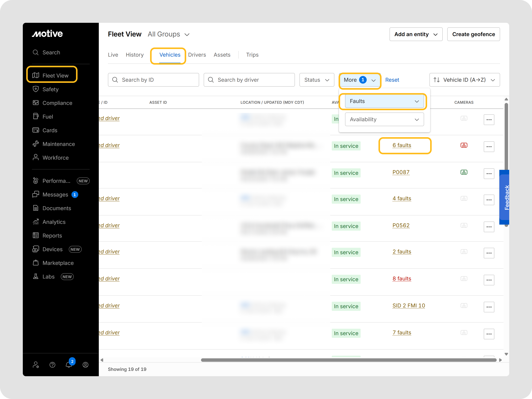Open Messages with 1 unread

click(55, 195)
